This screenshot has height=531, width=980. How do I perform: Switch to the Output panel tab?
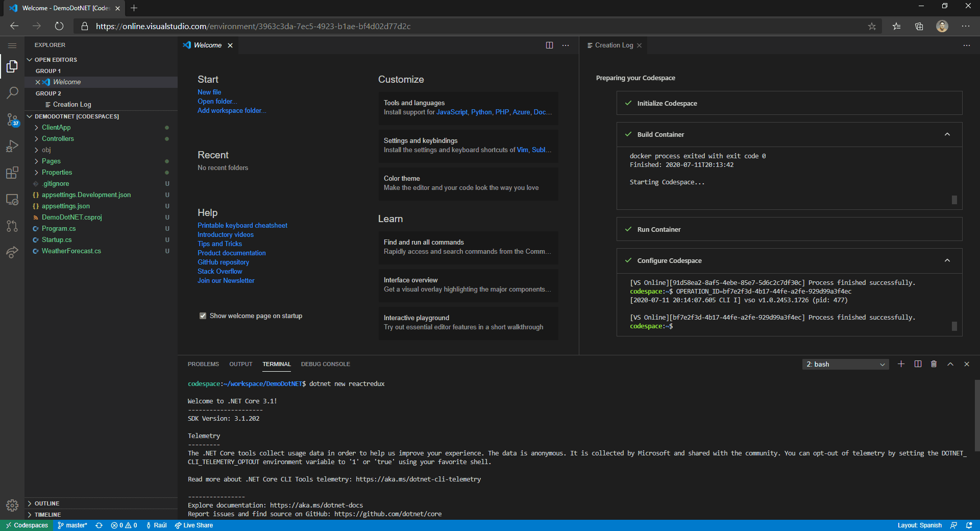pyautogui.click(x=241, y=364)
